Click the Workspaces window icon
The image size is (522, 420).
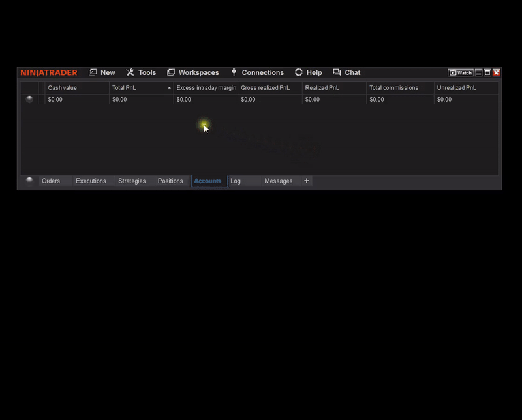click(x=171, y=72)
